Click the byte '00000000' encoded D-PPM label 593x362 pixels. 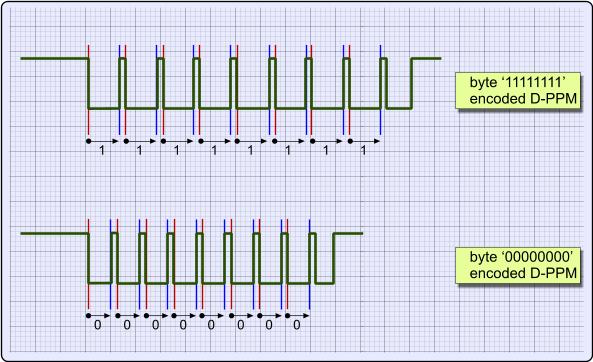(518, 265)
